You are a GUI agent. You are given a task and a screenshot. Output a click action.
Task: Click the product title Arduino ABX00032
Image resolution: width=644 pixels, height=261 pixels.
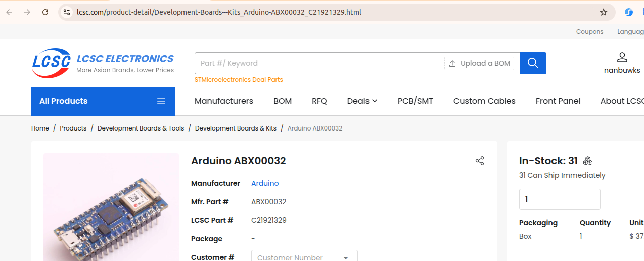[238, 161]
